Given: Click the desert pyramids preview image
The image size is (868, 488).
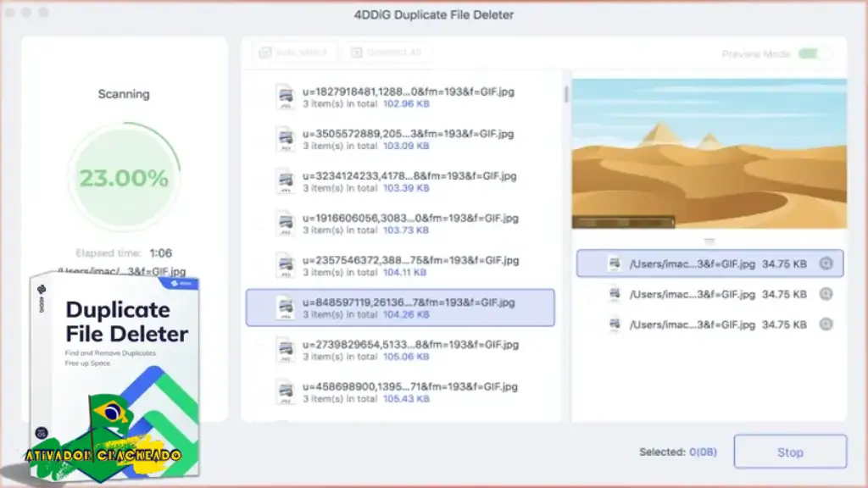Looking at the screenshot, I should pyautogui.click(x=709, y=153).
